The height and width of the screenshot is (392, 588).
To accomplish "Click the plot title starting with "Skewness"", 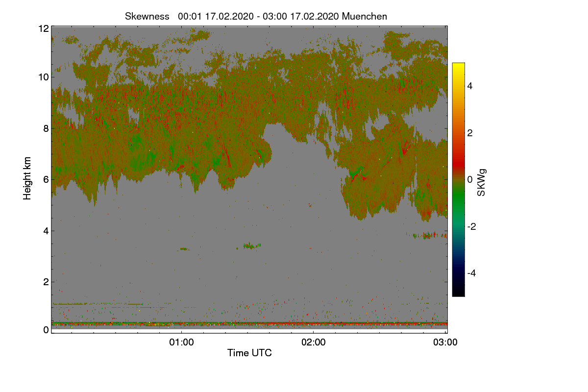I will point(256,16).
